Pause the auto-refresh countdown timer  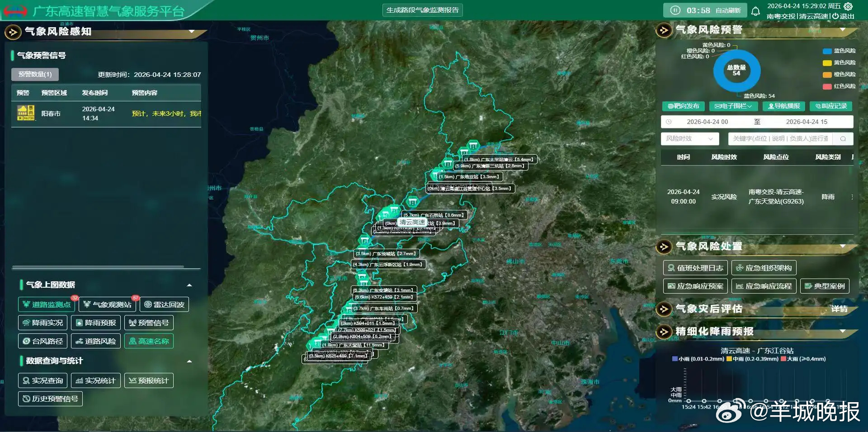click(675, 10)
